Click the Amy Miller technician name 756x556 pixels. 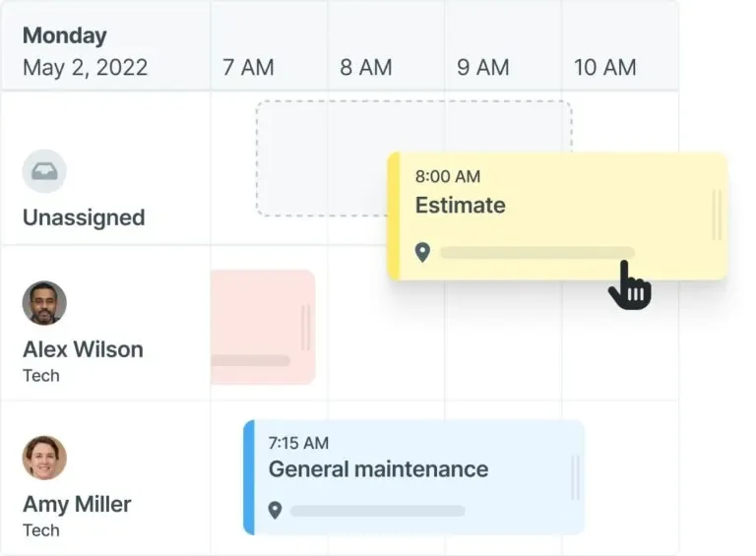(x=77, y=504)
